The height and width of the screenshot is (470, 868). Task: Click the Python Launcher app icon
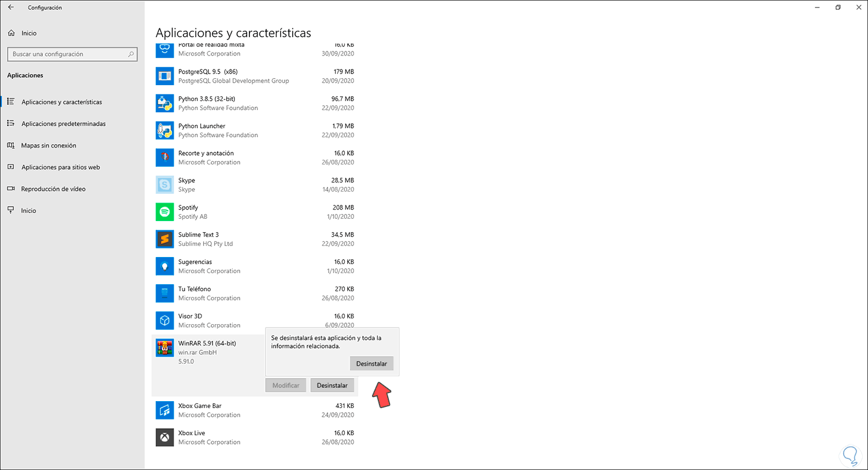(165, 130)
